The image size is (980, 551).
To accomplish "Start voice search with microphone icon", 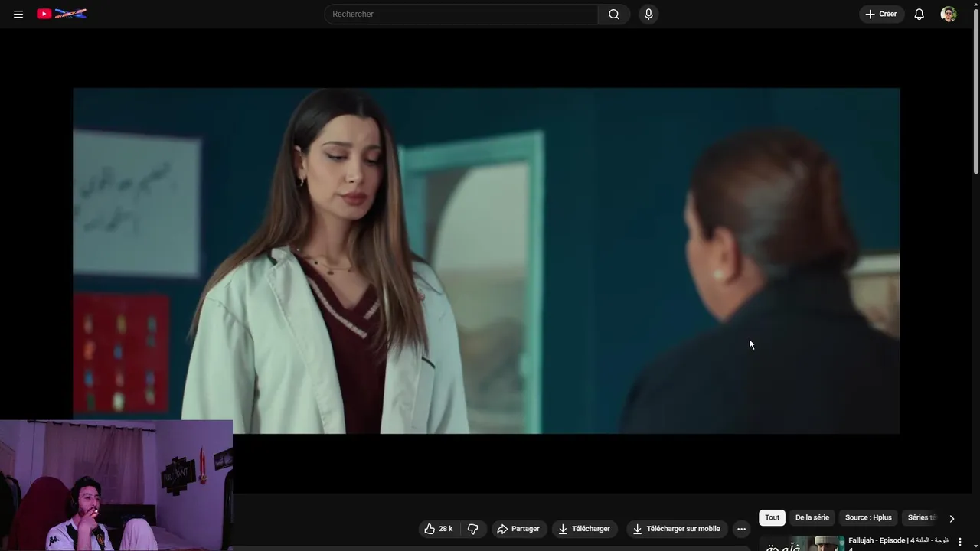I will (648, 14).
